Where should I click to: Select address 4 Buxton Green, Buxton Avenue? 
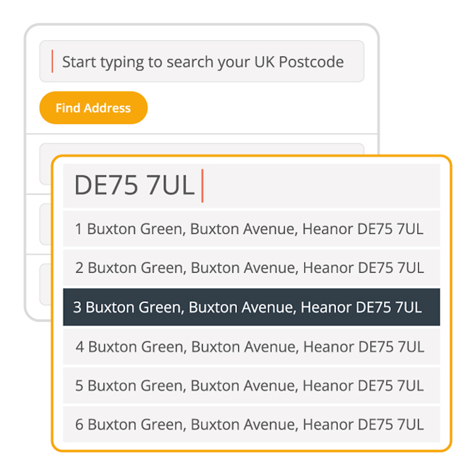click(x=251, y=346)
